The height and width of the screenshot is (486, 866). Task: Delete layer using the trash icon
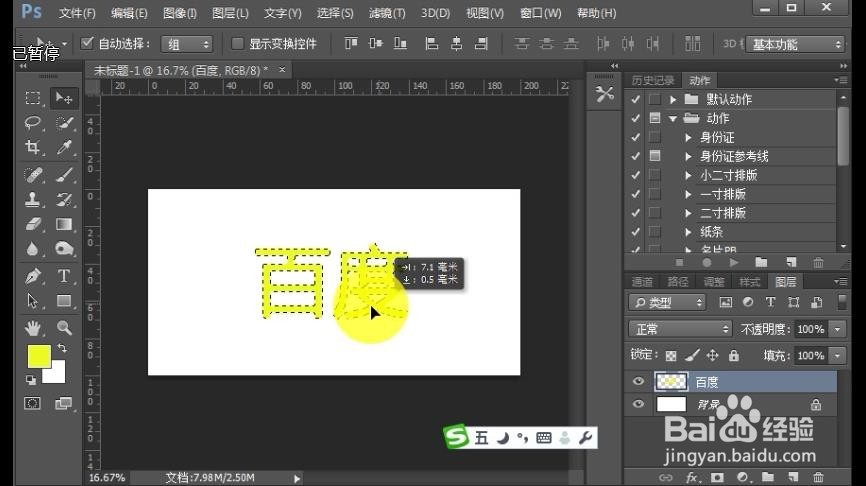pyautogui.click(x=819, y=477)
